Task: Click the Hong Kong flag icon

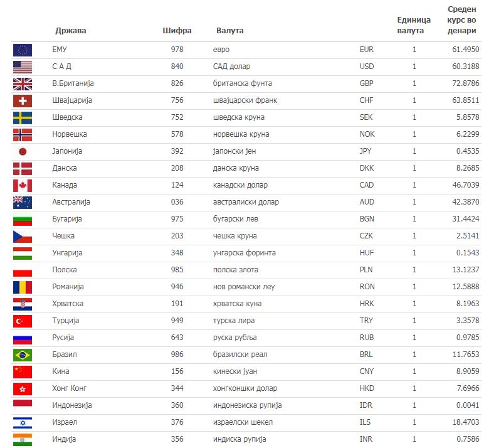Action: [x=22, y=388]
